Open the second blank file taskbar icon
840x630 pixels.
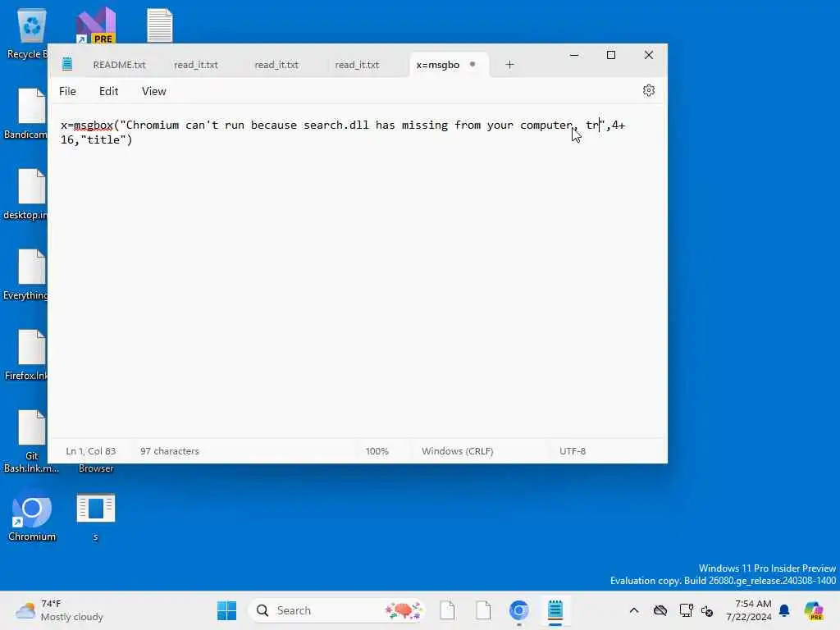483,610
